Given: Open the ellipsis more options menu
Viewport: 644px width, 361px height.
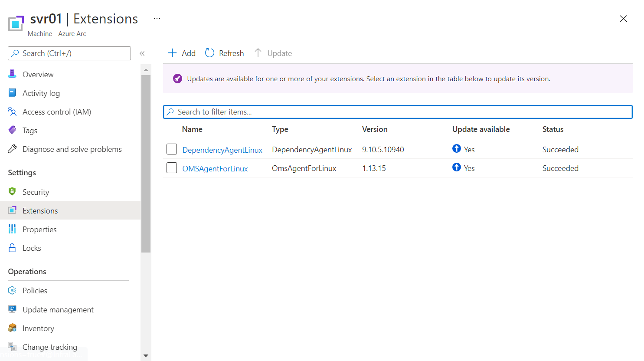Looking at the screenshot, I should point(157,19).
